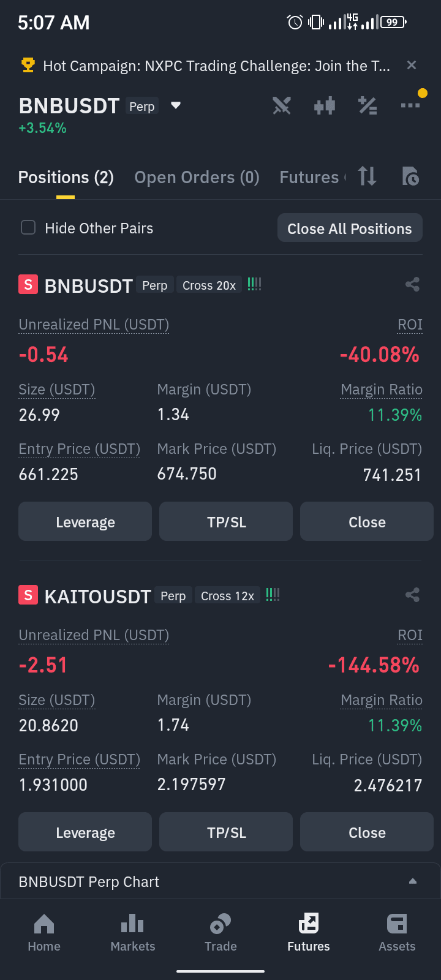Share the BNBUSDT position
This screenshot has width=441, height=980.
(x=412, y=284)
